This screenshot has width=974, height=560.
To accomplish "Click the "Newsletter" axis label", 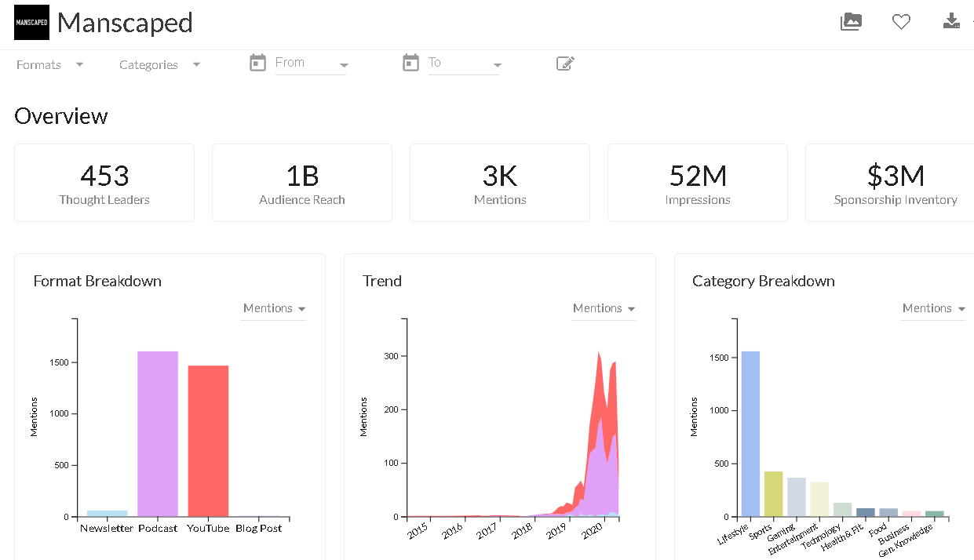I will pos(107,529).
